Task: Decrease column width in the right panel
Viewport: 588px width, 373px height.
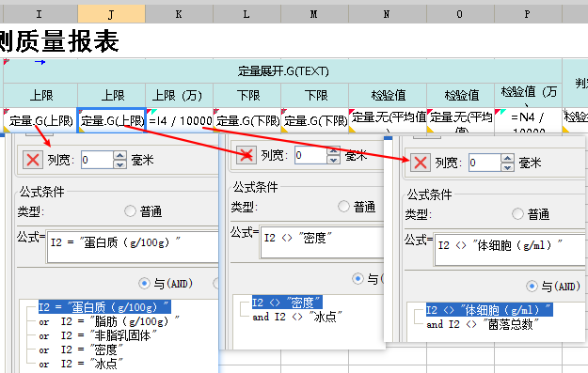Action: pyautogui.click(x=507, y=167)
